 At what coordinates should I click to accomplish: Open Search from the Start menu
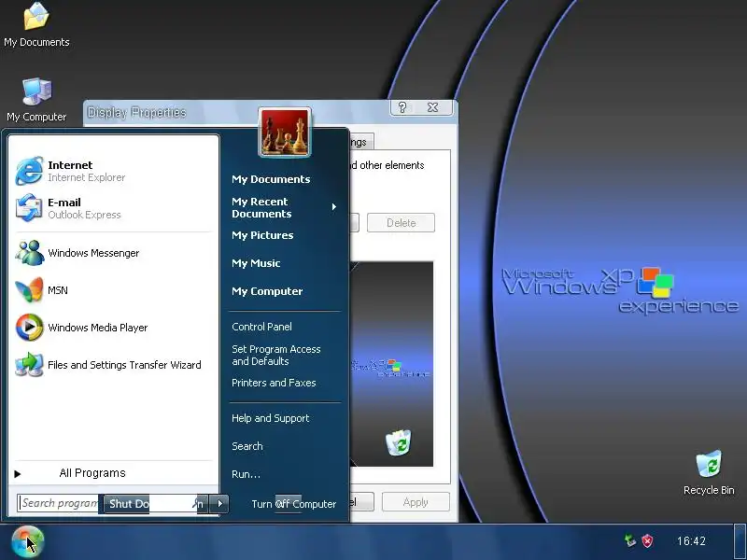coord(247,446)
